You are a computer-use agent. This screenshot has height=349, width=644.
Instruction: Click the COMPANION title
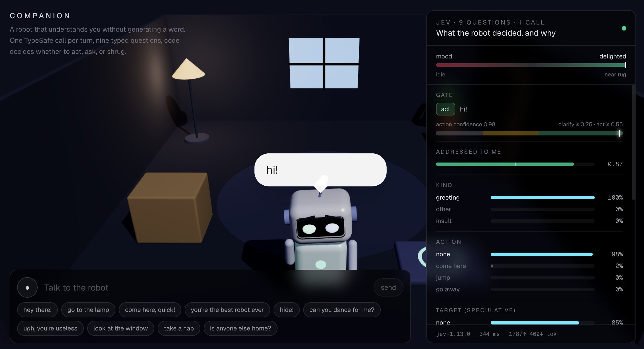tap(40, 16)
